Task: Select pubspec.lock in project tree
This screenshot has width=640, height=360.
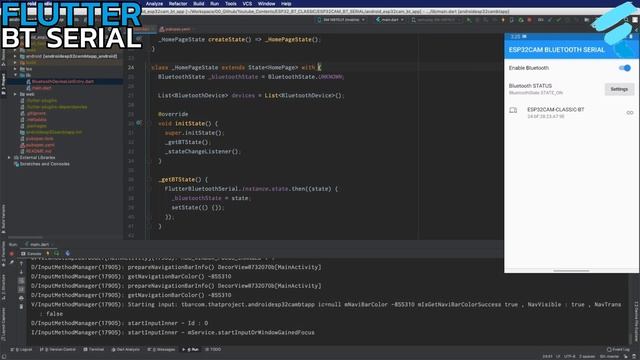Action: coord(39,139)
